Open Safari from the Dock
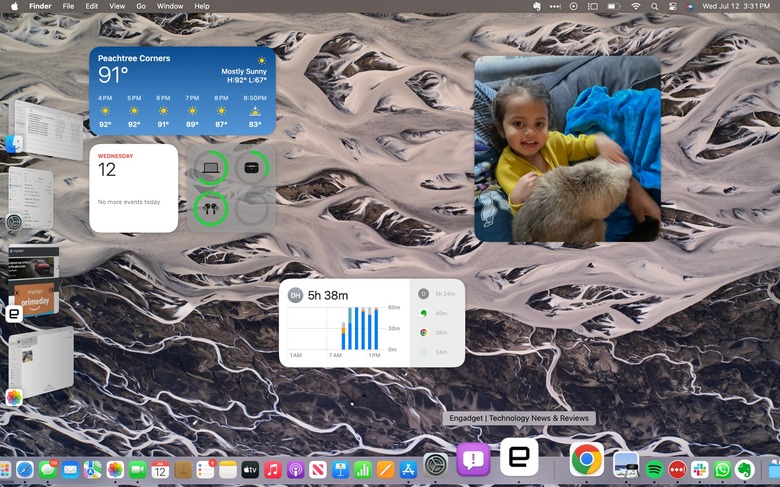This screenshot has height=487, width=780. 24,470
